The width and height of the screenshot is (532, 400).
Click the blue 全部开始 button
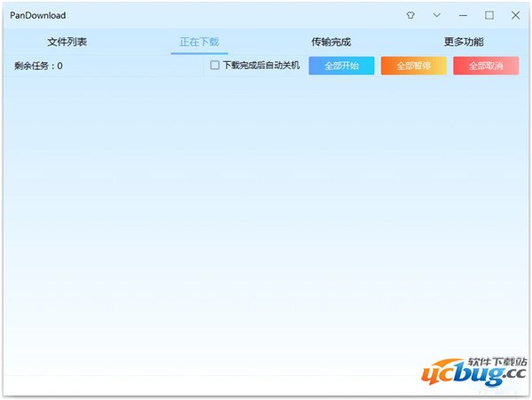coord(341,66)
